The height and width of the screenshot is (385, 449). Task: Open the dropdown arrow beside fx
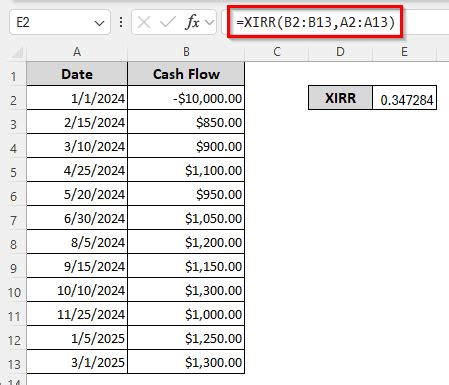tap(209, 23)
